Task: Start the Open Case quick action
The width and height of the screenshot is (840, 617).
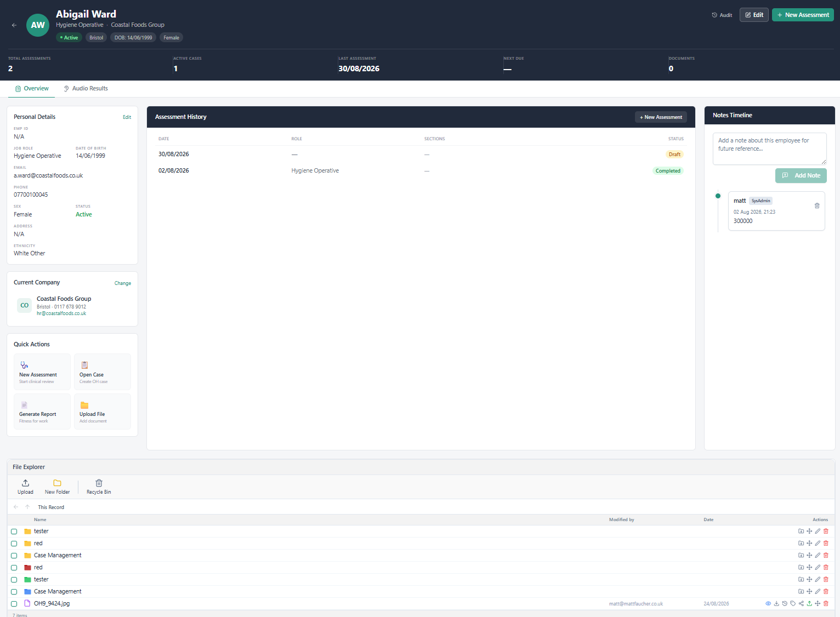Action: coord(103,372)
